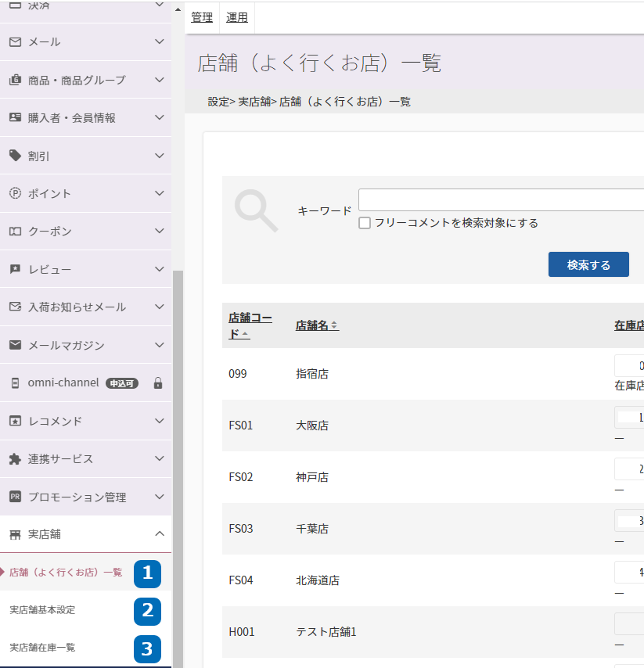Click store code FS04
This screenshot has height=668, width=644.
point(241,580)
